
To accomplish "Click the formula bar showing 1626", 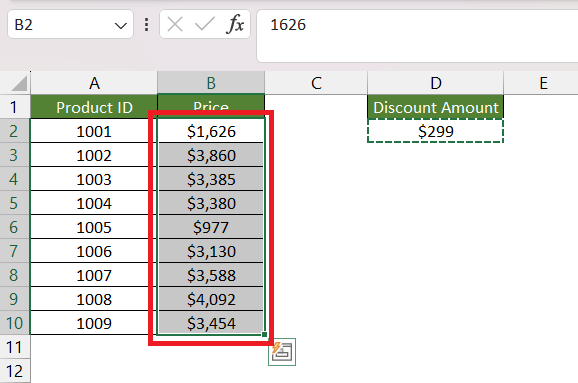I will click(417, 36).
